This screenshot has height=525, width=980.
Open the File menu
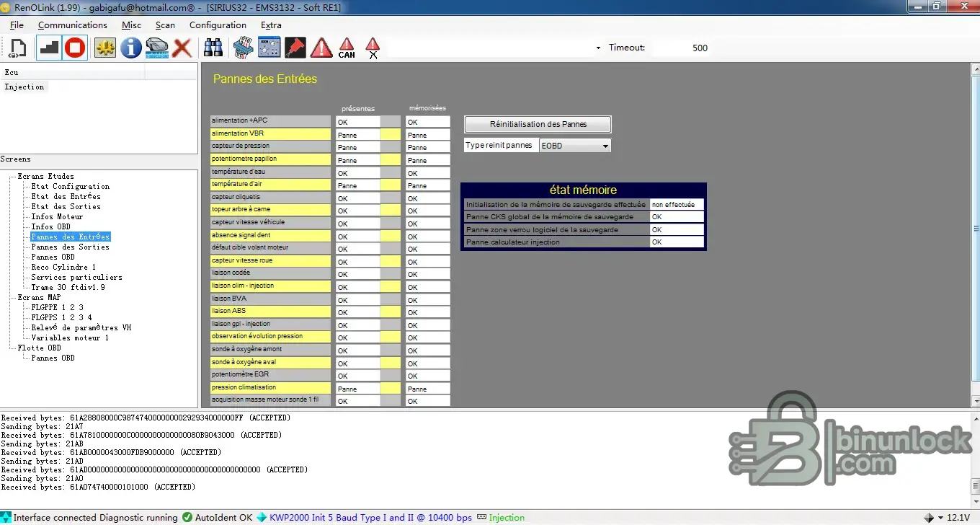(17, 25)
